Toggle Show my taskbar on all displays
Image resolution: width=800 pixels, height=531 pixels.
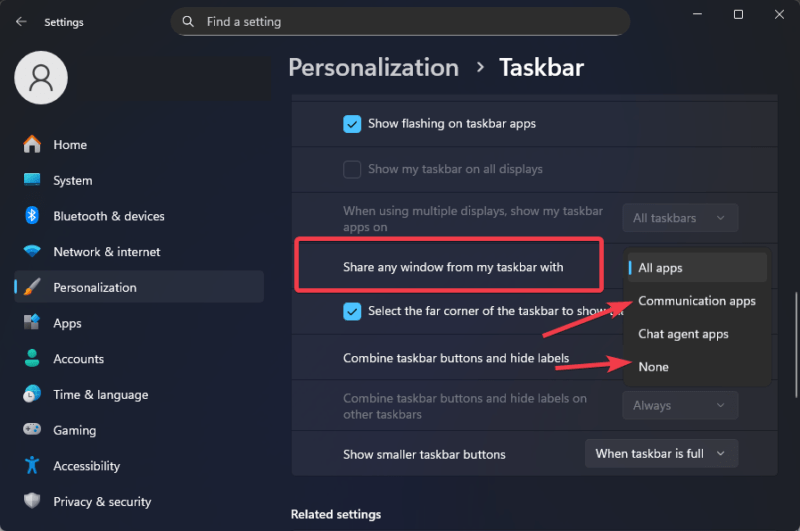[352, 169]
